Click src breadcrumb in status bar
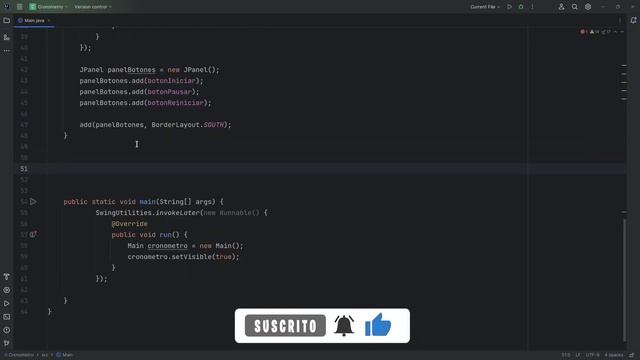Viewport: 640px width, 360px height. 44,355
